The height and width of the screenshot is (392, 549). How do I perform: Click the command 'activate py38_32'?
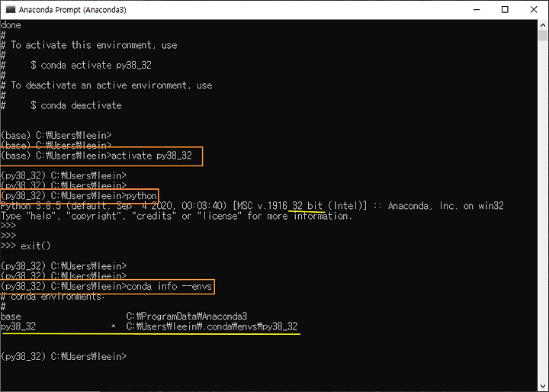coord(151,156)
